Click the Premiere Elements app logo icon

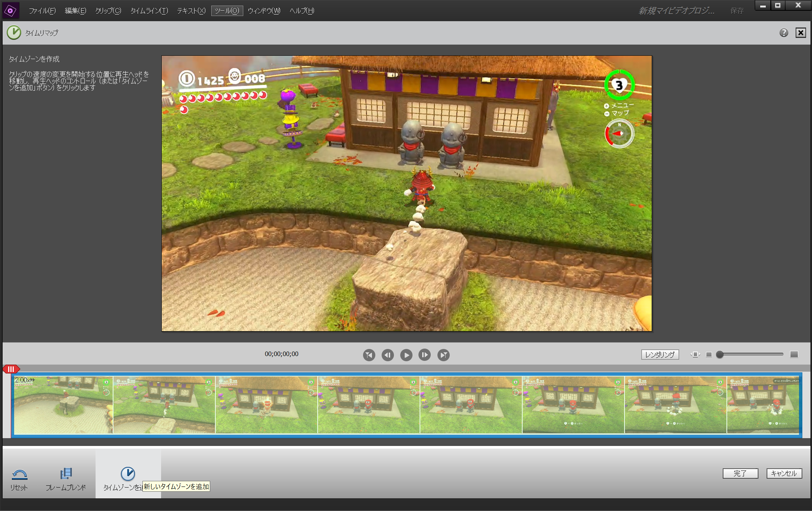[x=10, y=10]
